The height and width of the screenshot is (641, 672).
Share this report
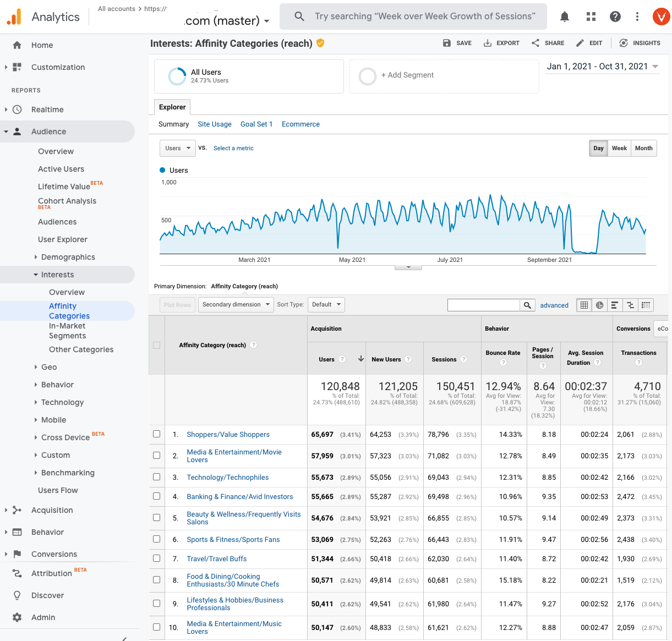pyautogui.click(x=547, y=43)
